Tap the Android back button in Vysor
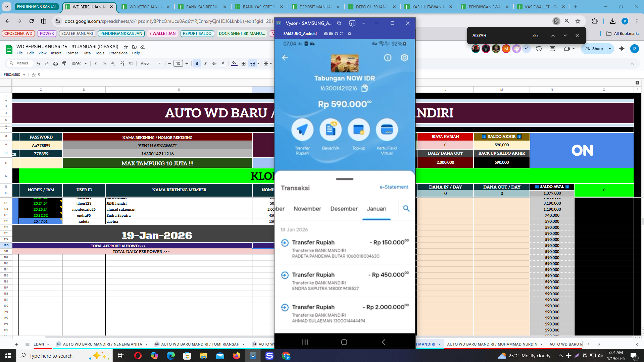The width and height of the screenshot is (644, 362). (383, 342)
